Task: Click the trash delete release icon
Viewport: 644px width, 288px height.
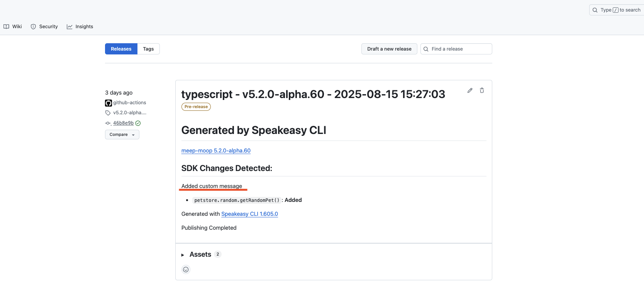Action: (482, 90)
